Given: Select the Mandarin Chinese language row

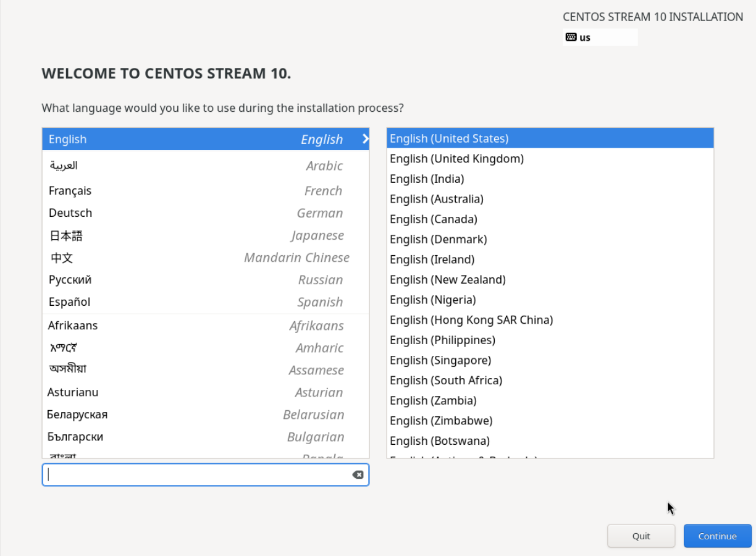Looking at the screenshot, I should [206, 258].
